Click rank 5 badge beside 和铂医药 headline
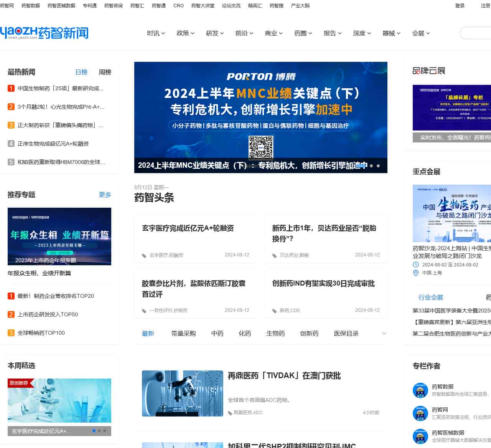Image resolution: width=491 pixels, height=448 pixels. click(11, 162)
